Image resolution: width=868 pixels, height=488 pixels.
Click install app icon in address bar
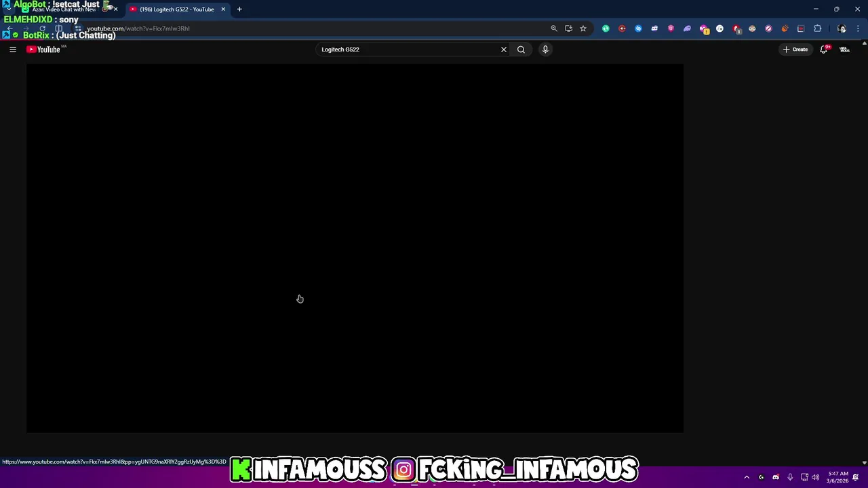tap(568, 28)
